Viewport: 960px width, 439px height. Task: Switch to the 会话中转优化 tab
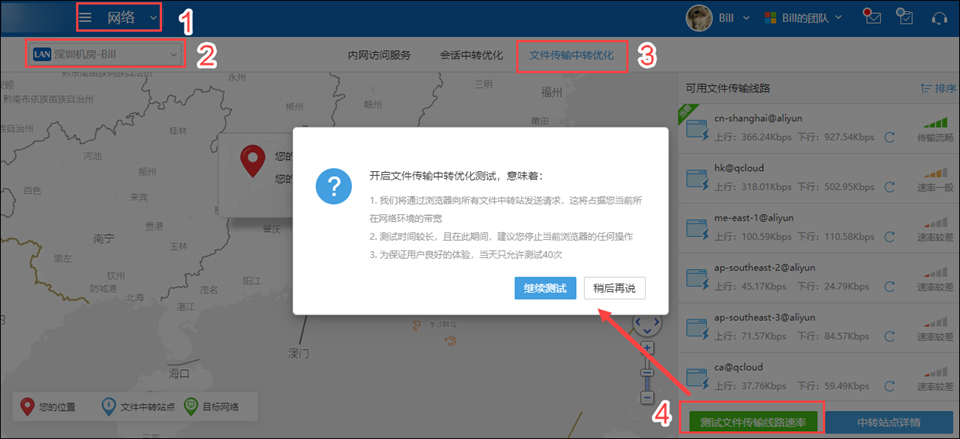471,55
